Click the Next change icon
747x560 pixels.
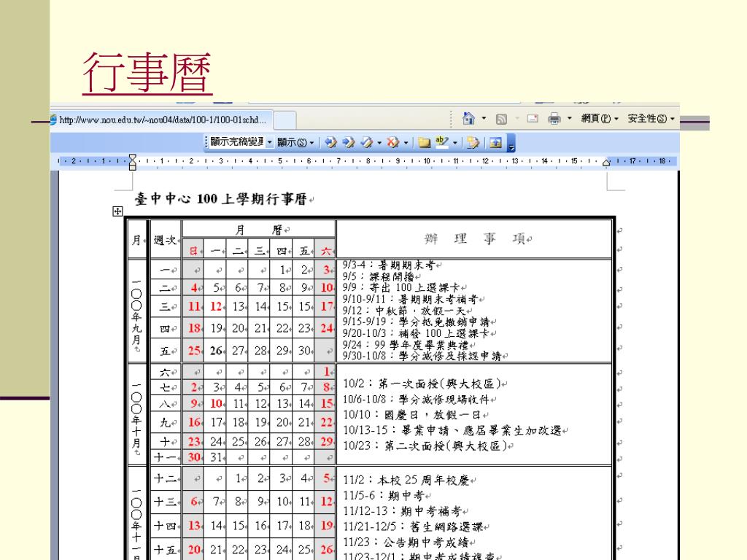349,142
